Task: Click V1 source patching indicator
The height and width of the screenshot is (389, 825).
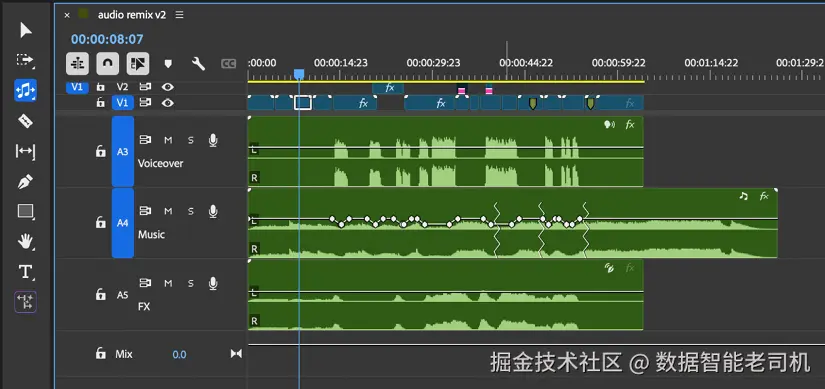Action: click(x=77, y=87)
